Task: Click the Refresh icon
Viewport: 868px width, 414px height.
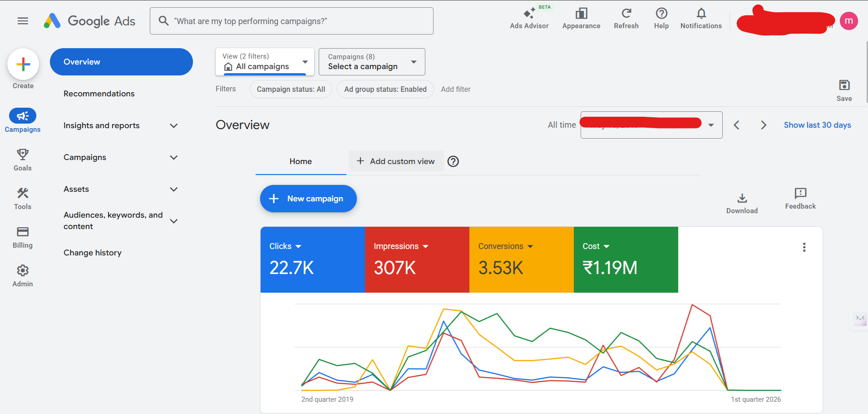Action: point(626,14)
